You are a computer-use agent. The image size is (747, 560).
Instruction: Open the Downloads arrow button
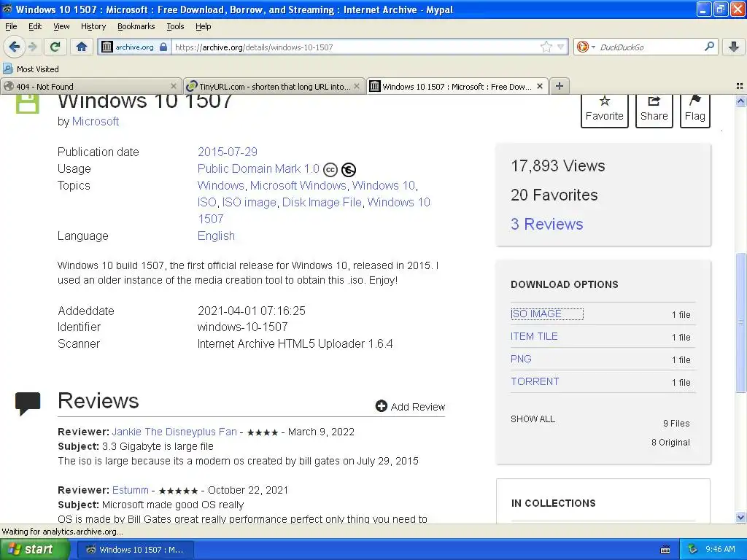(734, 47)
